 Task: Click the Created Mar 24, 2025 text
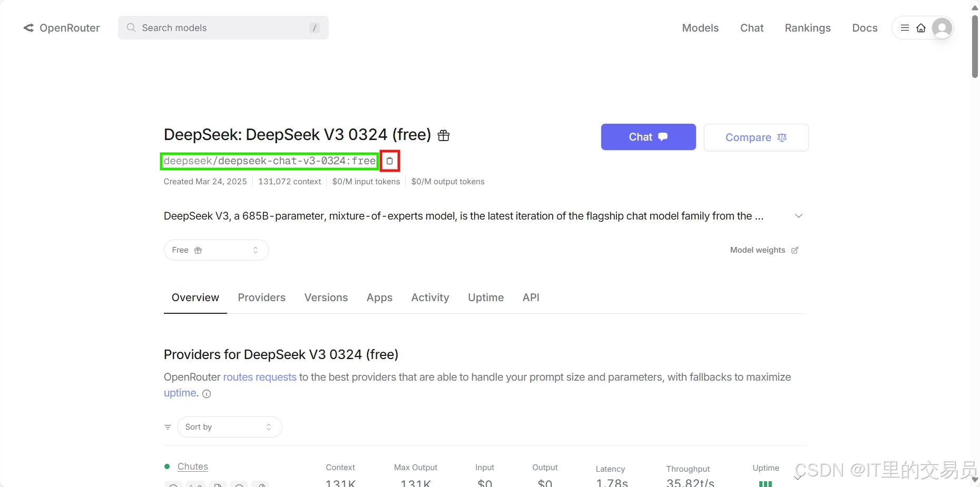click(x=205, y=182)
